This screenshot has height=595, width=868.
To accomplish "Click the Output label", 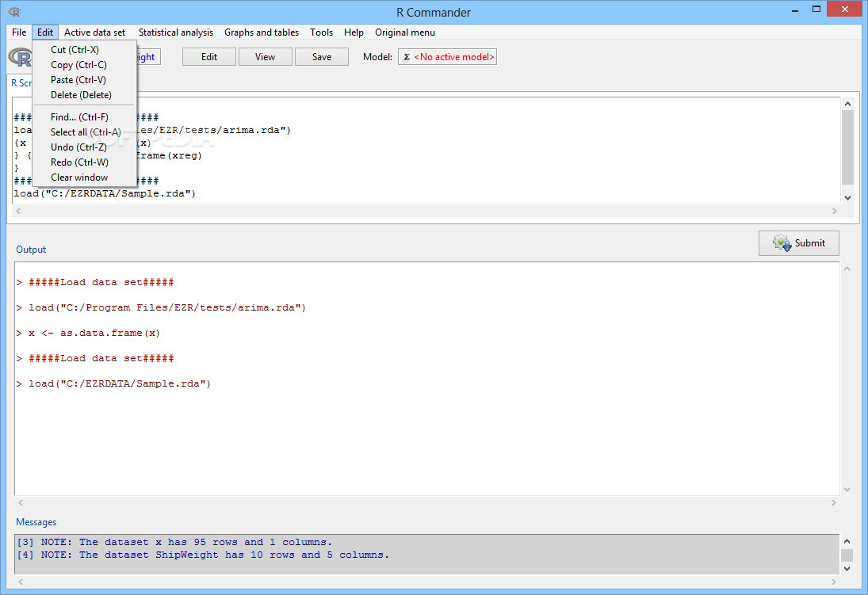I will coord(31,250).
